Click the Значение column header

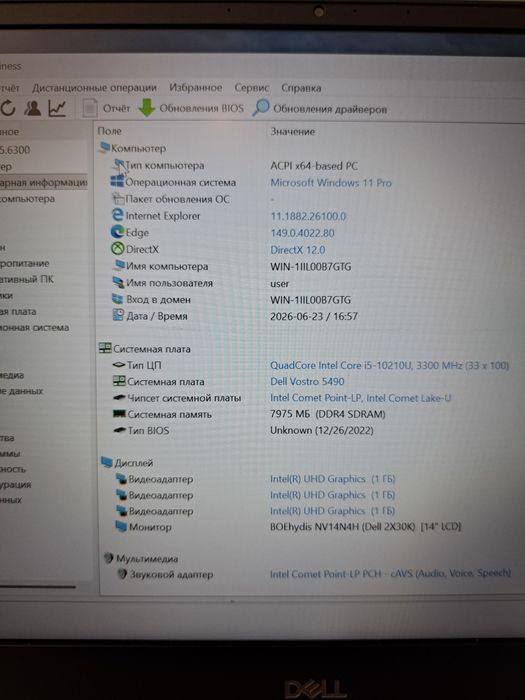(x=293, y=131)
